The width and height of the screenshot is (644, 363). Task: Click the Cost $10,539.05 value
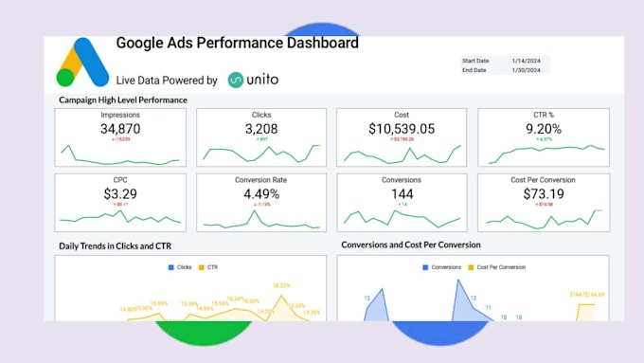(402, 129)
